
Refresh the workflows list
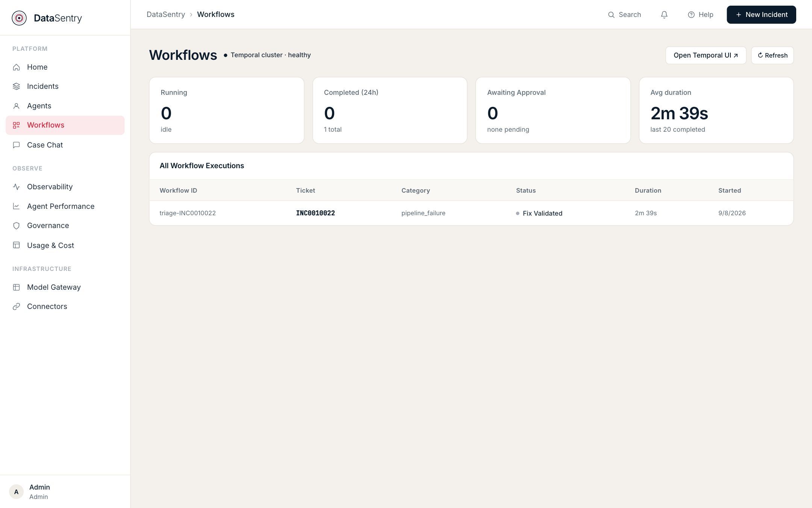point(772,55)
